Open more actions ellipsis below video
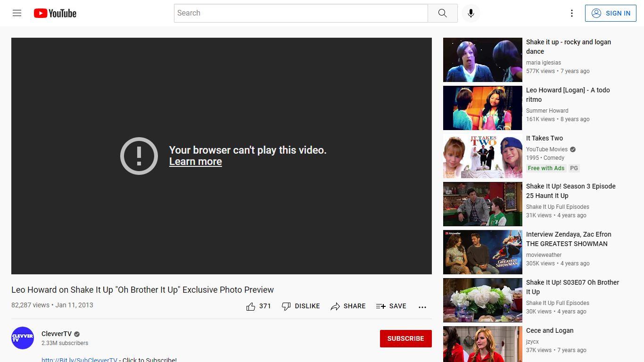Screen dimensions: 644x362 [422, 307]
